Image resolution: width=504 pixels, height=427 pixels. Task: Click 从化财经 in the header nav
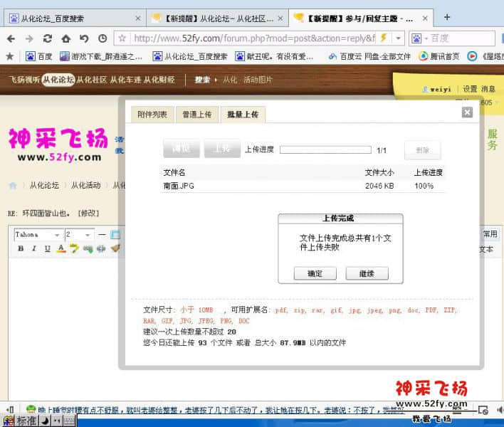point(159,80)
